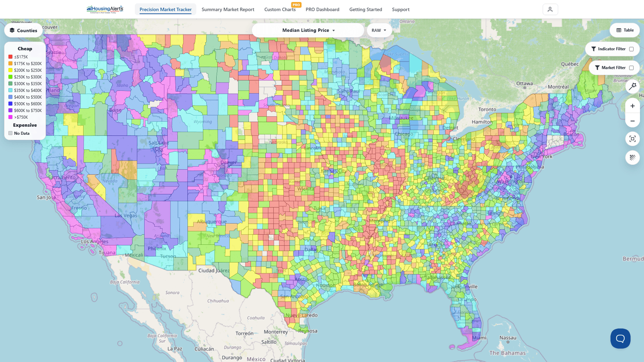Open Custom Charts PRO tab
The height and width of the screenshot is (362, 644).
(280, 9)
